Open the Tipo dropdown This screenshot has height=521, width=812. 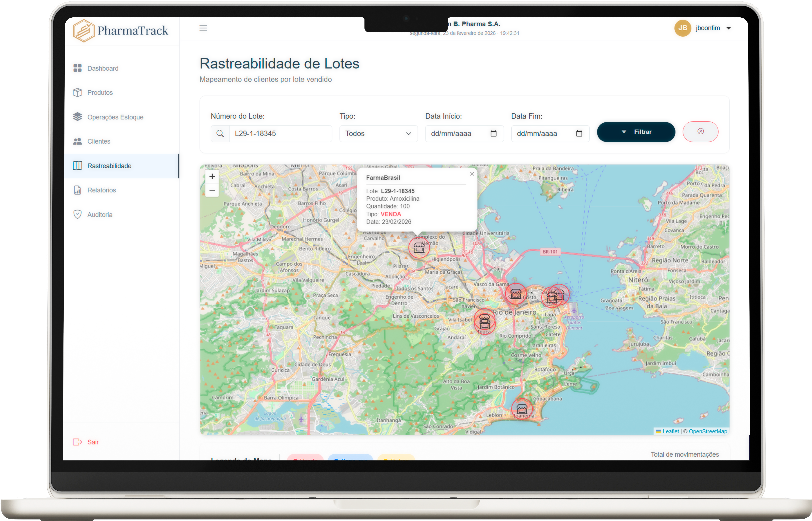(x=378, y=133)
